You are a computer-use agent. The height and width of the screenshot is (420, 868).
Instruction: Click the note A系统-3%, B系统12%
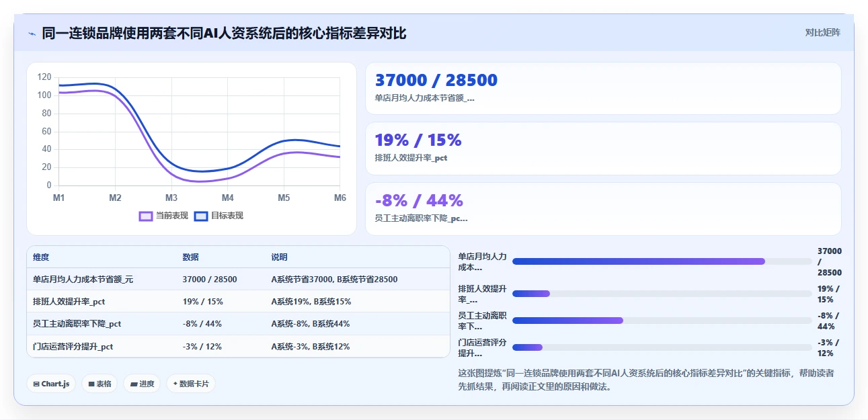(310, 347)
